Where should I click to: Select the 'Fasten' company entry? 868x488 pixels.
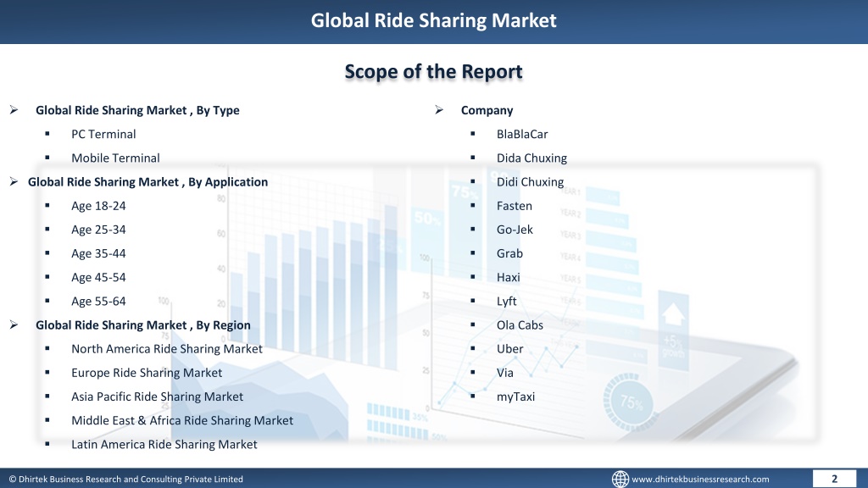pos(515,206)
